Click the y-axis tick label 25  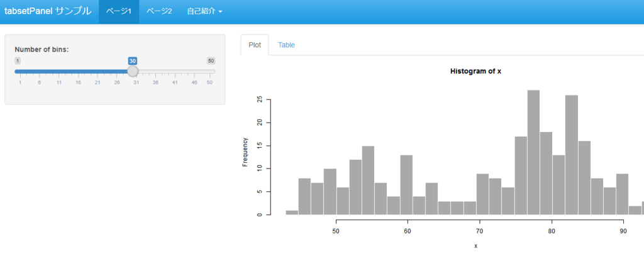point(258,100)
